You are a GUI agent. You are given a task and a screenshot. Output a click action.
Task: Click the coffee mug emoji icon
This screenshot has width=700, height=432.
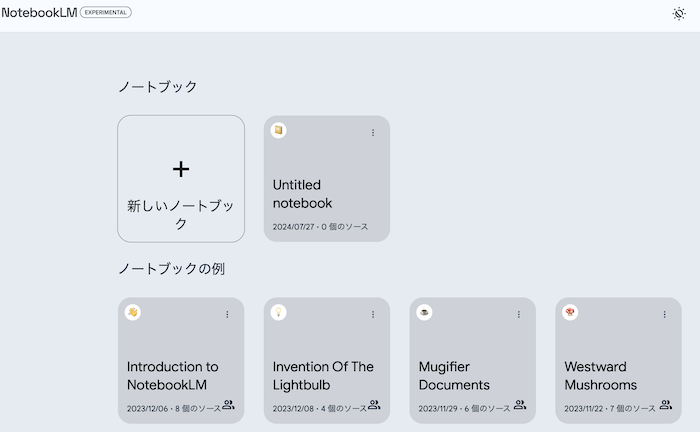point(425,313)
